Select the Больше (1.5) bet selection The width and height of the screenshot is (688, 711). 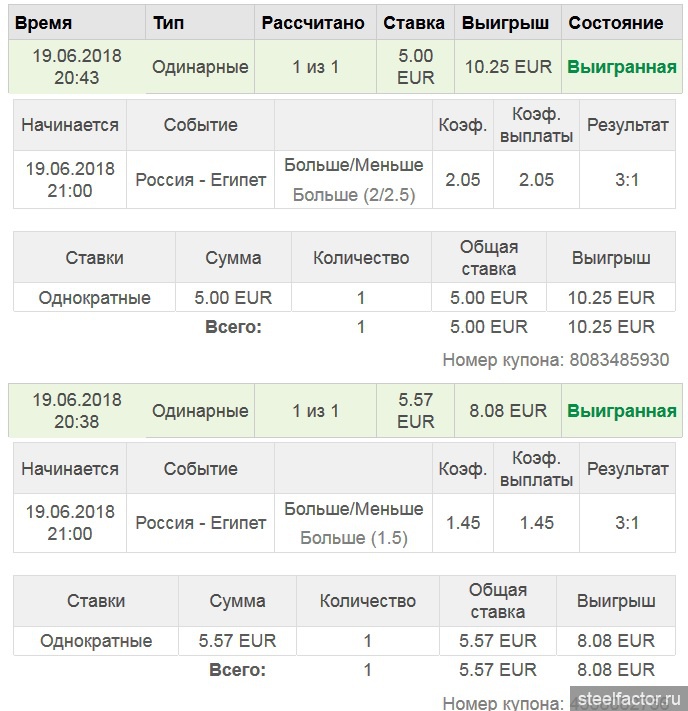pos(354,538)
